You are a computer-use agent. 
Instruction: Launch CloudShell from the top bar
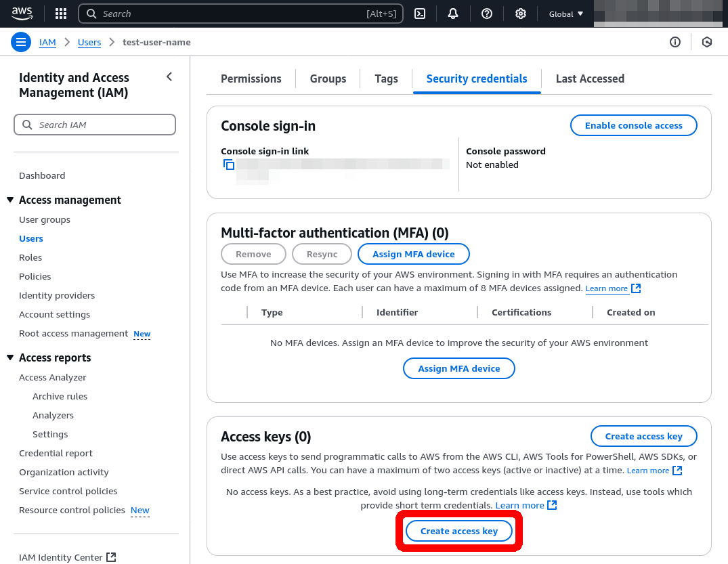(x=420, y=14)
